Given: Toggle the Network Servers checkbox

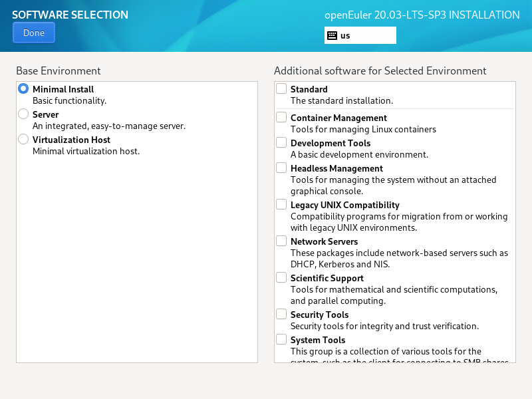Looking at the screenshot, I should [x=281, y=241].
